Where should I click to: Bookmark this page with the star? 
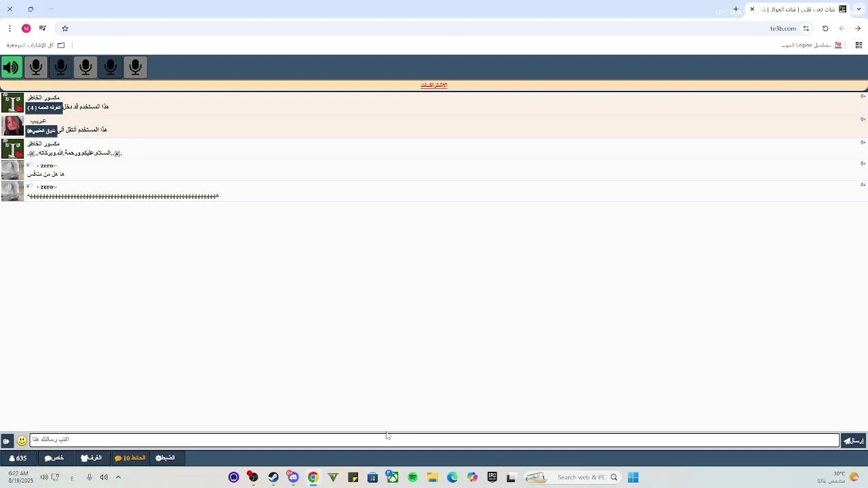[65, 28]
